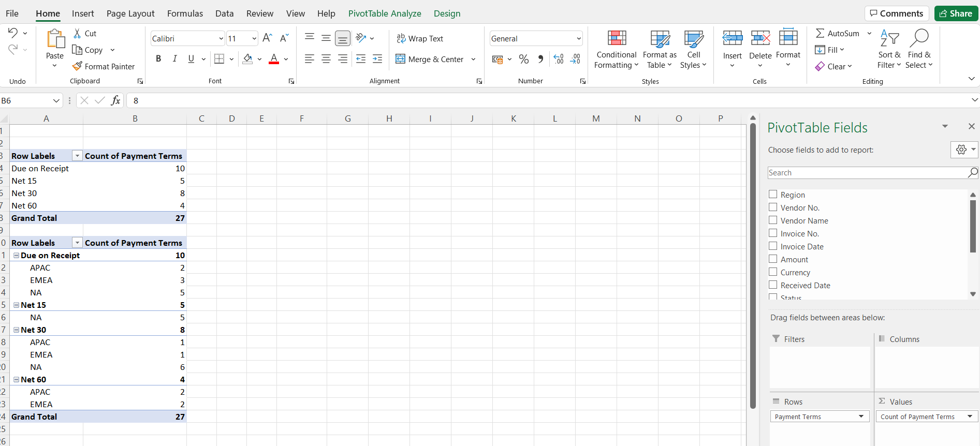Check the Invoice Date field
The width and height of the screenshot is (980, 446).
[773, 246]
